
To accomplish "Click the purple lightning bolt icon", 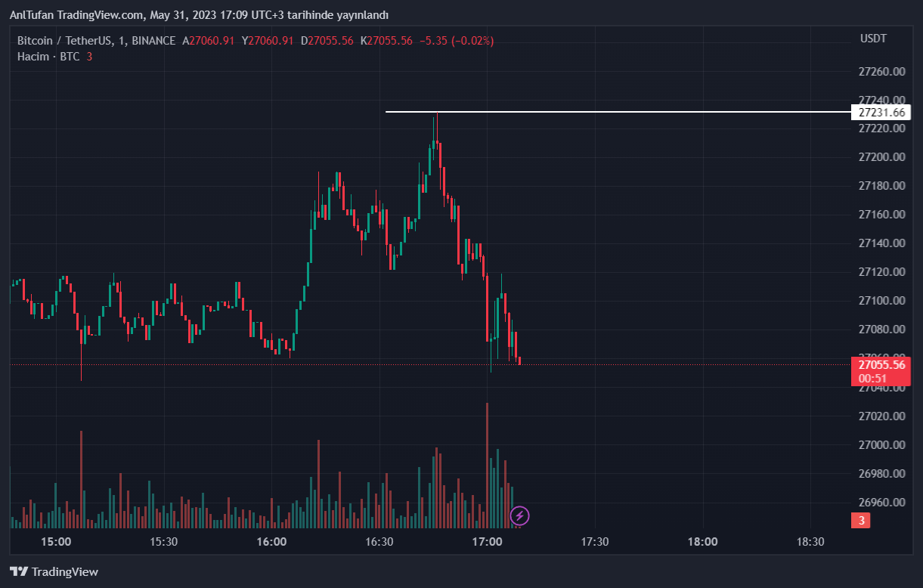I will click(x=519, y=516).
